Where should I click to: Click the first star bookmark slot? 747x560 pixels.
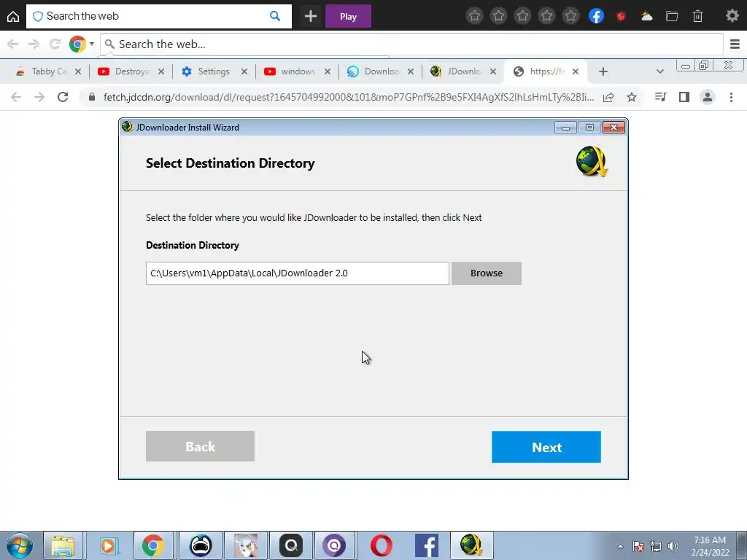(x=474, y=16)
